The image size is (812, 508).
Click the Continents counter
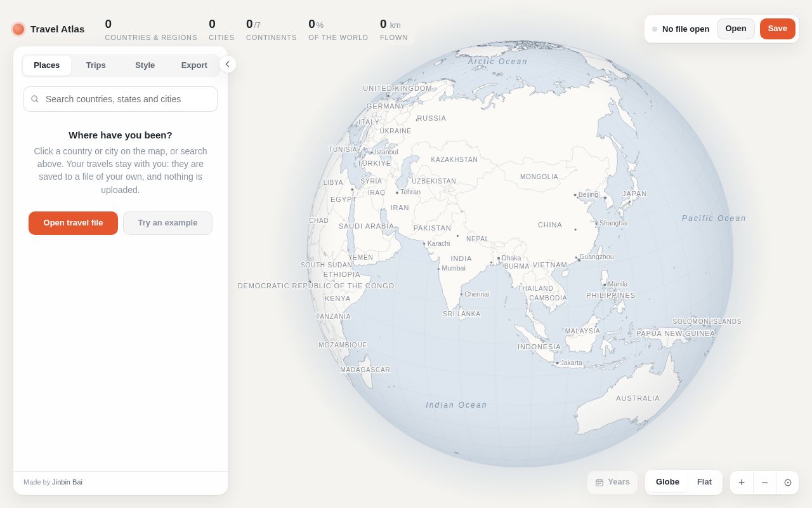pos(272,30)
